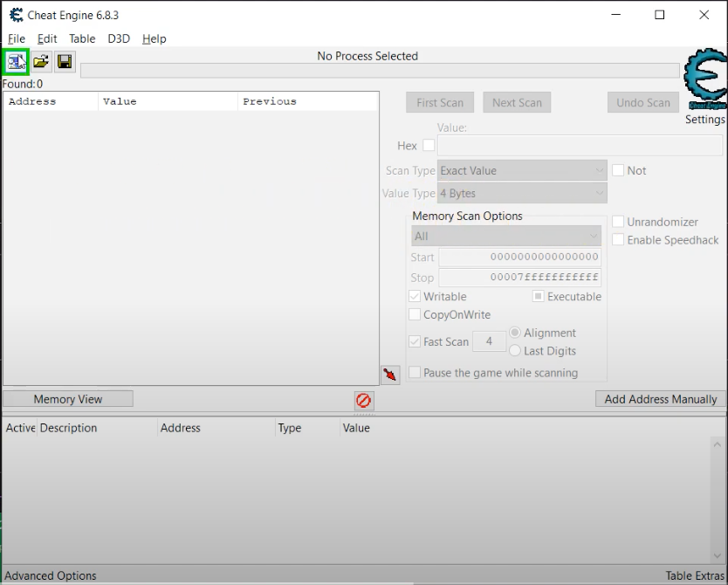This screenshot has height=585, width=728.
Task: Save the cheat table floppy icon
Action: [x=65, y=62]
